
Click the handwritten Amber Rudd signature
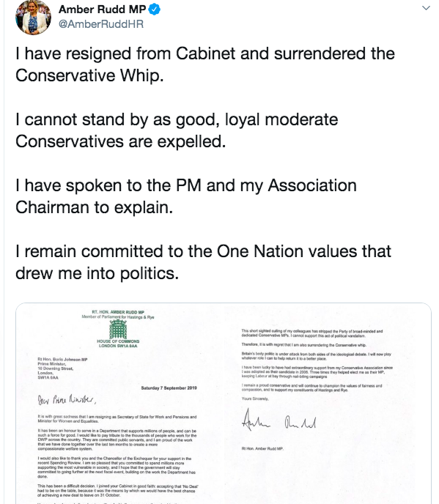tap(278, 420)
